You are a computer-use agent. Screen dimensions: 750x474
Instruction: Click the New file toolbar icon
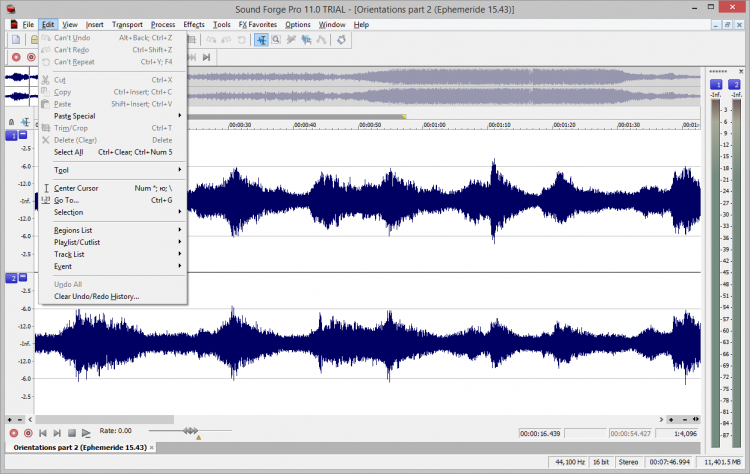point(17,39)
